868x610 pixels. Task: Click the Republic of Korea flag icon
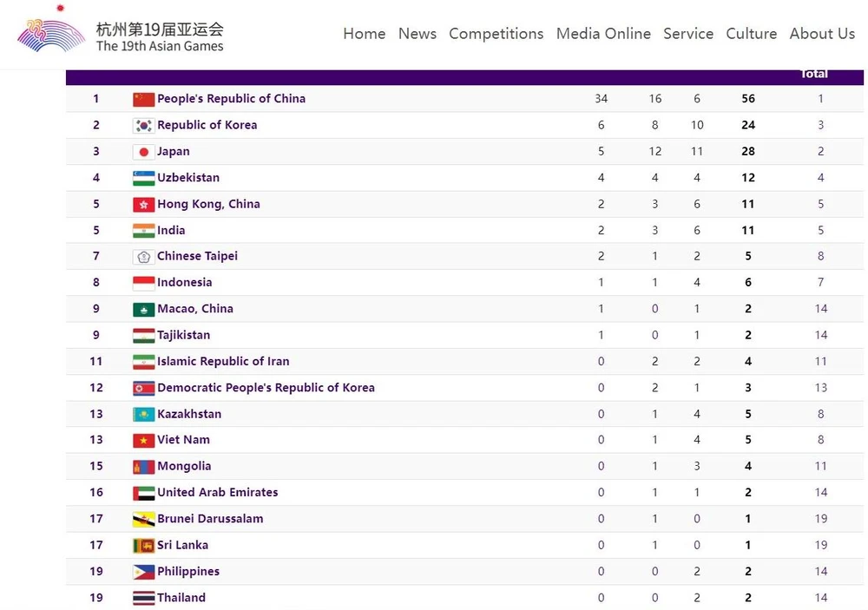(x=143, y=125)
